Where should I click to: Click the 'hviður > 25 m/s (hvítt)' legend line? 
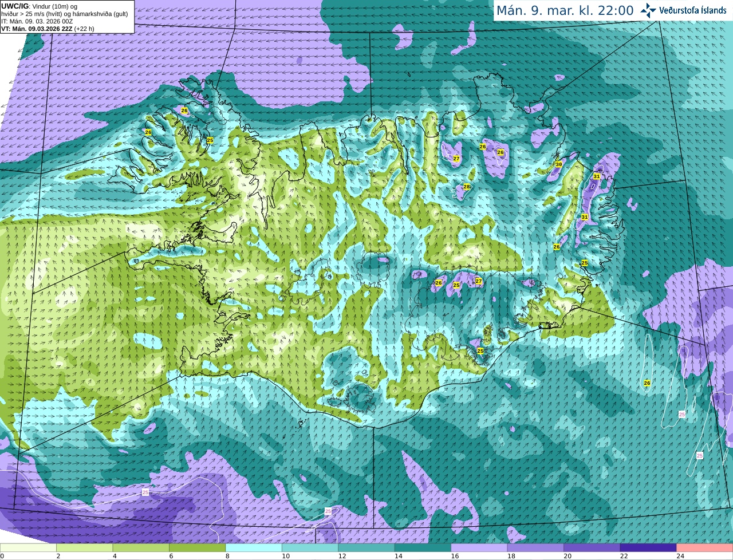tap(65, 14)
